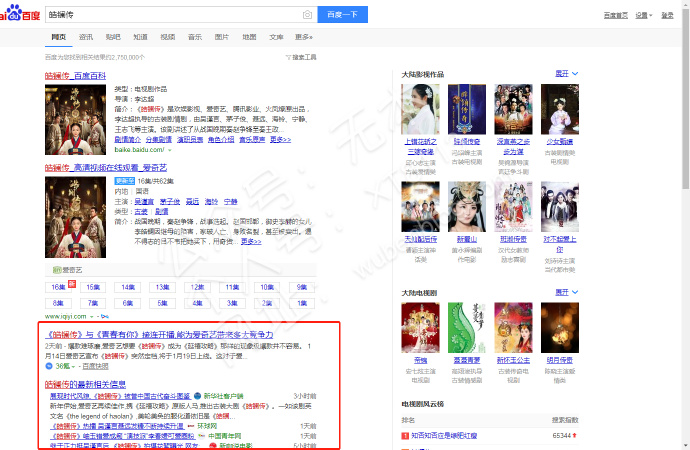The image size is (690, 450).
Task: Expand iQiyi synopsis with 更多>>
Action: tap(251, 241)
